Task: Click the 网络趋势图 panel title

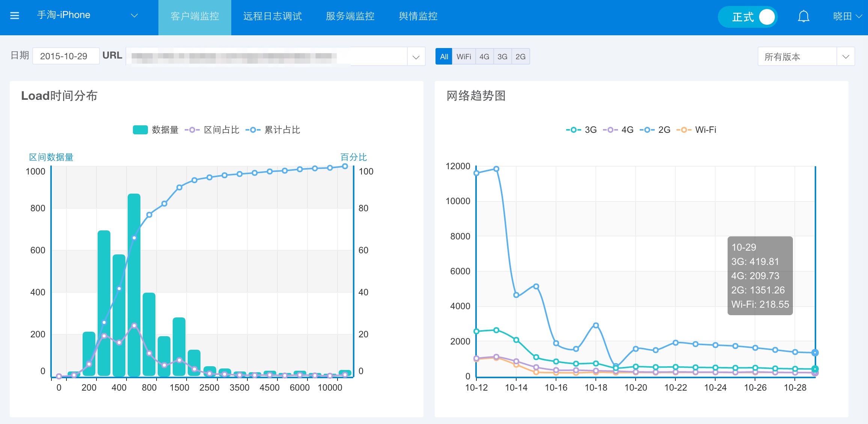Action: (x=476, y=96)
